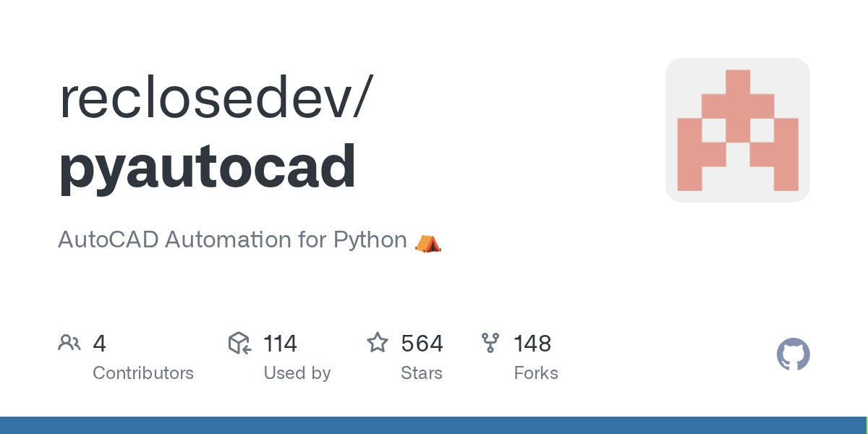Open the reclosedev pink identicon avatar

point(737,130)
